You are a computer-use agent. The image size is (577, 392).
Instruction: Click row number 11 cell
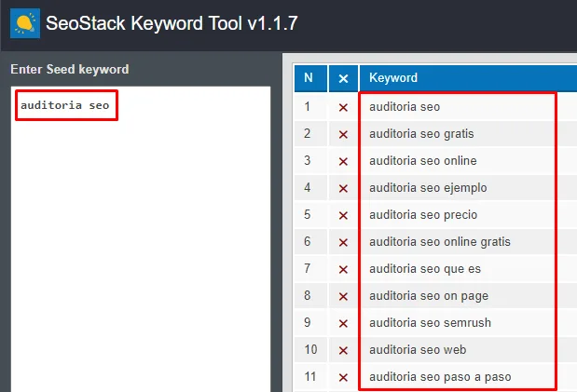coord(310,377)
